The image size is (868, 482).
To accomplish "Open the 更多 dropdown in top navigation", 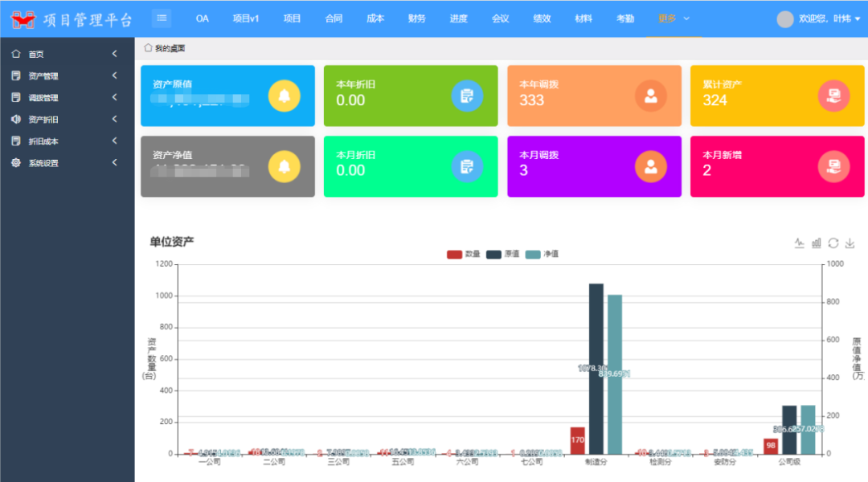I will (674, 18).
